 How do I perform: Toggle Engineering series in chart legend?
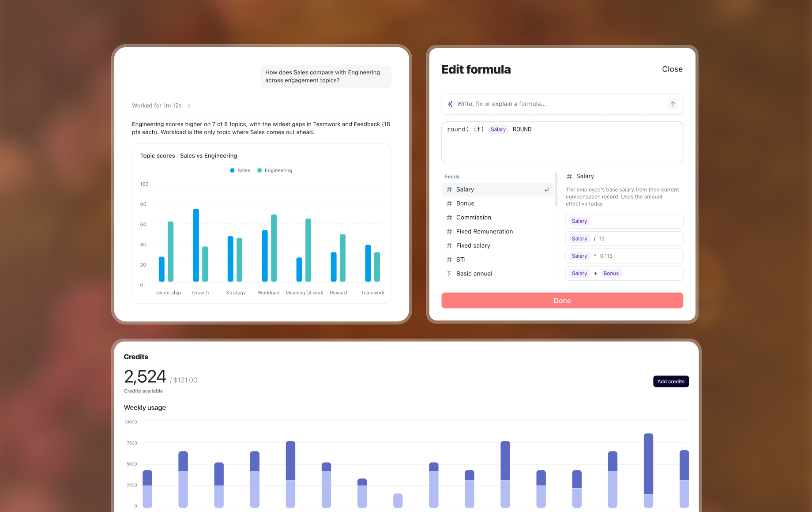click(274, 170)
